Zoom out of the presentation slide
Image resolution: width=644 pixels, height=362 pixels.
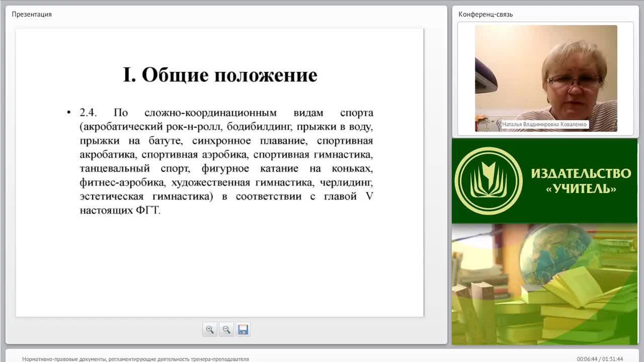226,330
